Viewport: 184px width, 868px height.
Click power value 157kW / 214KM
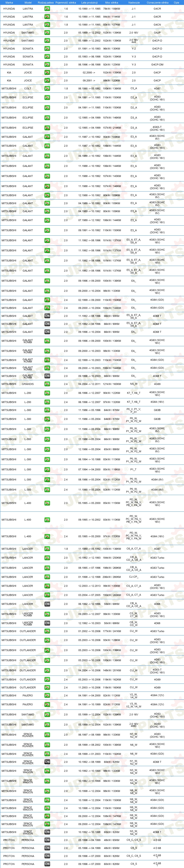coord(112,128)
